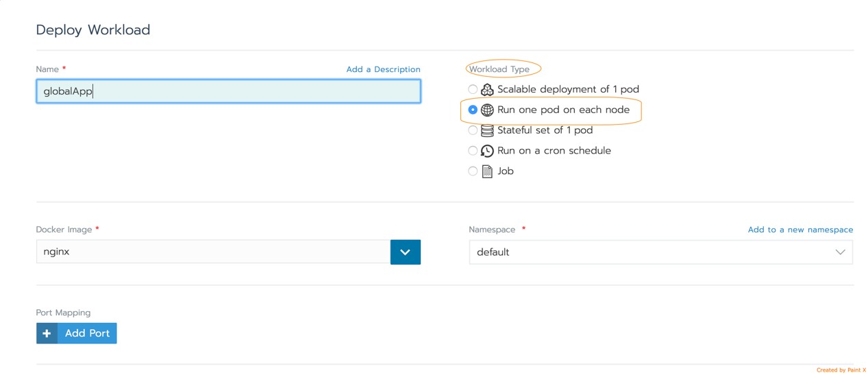This screenshot has height=375, width=868.
Task: Click the globe icon for per-node pods
Action: pos(487,110)
